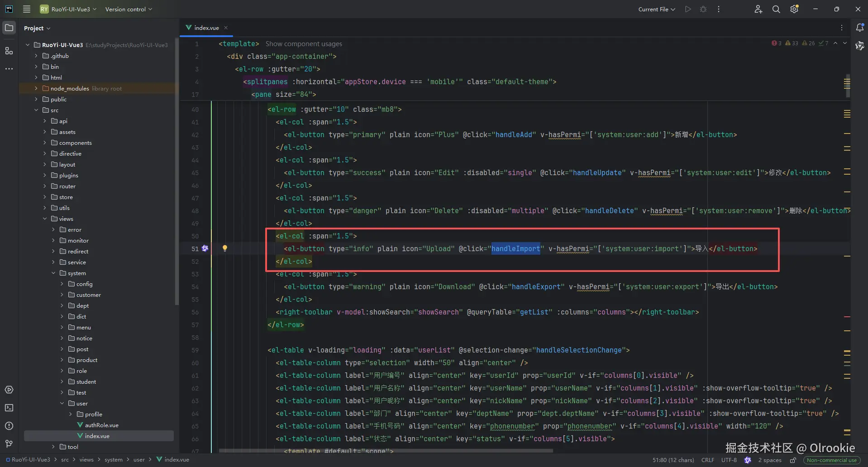Collapse the views folder
Screen dimensions: 868x467
coord(45,219)
